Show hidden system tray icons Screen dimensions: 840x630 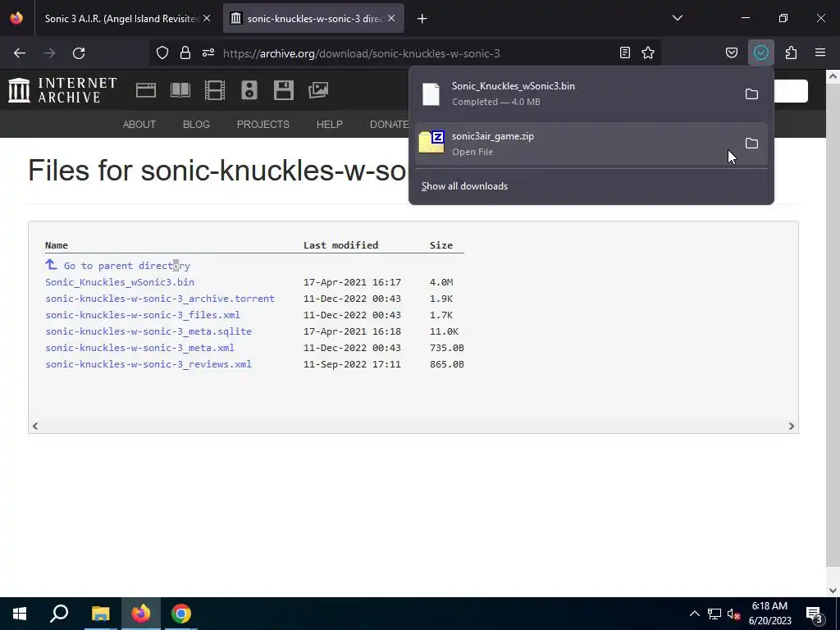[694, 614]
